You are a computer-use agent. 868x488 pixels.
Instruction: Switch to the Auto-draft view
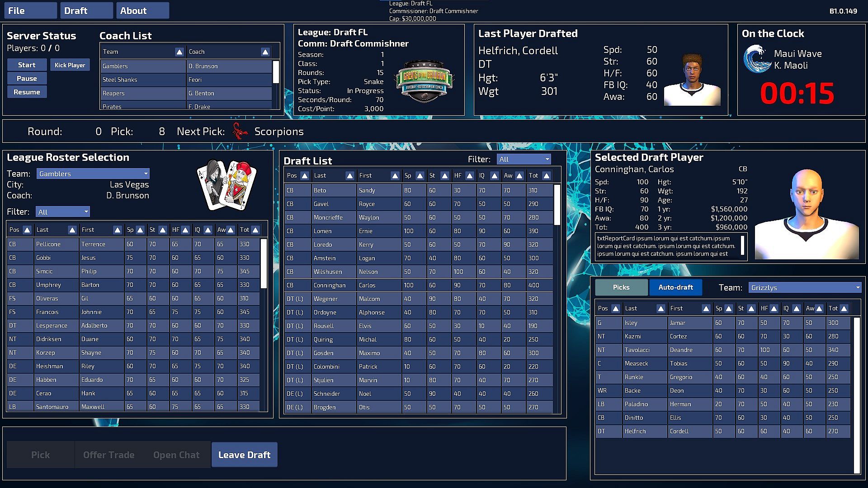(675, 287)
